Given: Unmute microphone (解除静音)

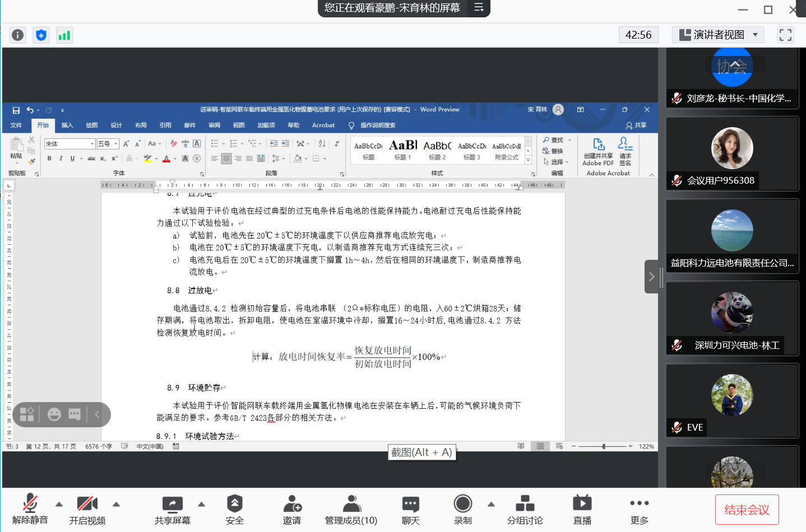Looking at the screenshot, I should click(30, 509).
